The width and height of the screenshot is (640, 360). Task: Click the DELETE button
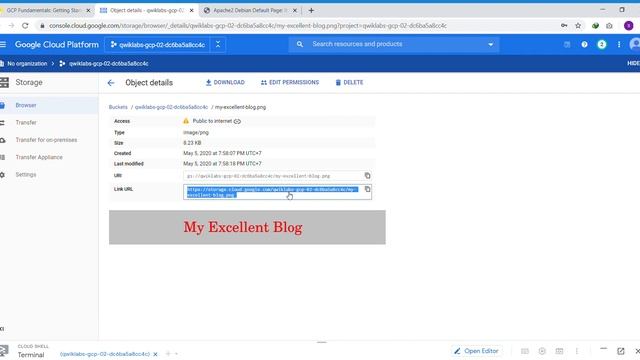pyautogui.click(x=349, y=82)
